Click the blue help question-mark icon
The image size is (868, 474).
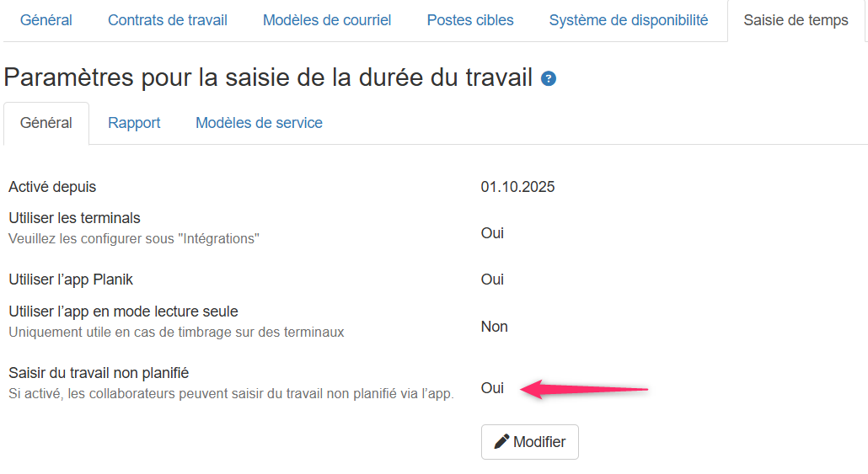pos(548,78)
